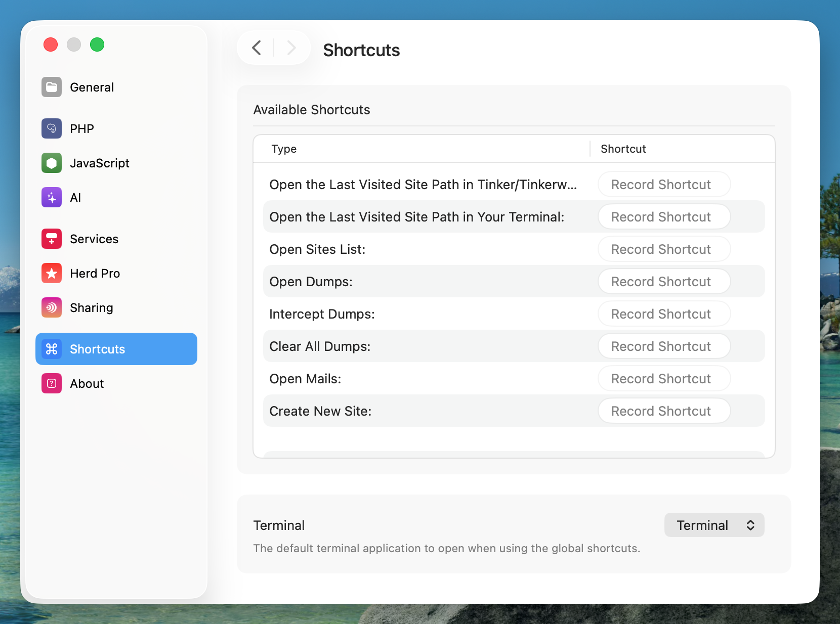Select the 'Open Sites List:' row text
The height and width of the screenshot is (624, 840).
[317, 249]
